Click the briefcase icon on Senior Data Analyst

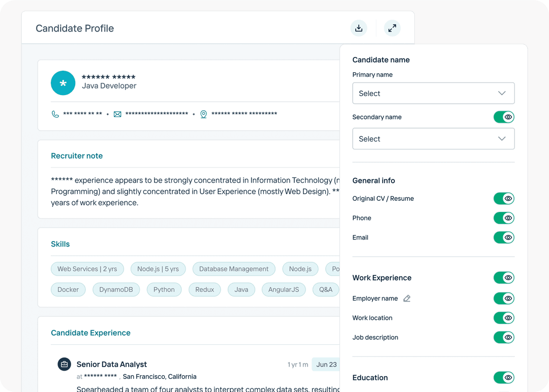[x=64, y=364]
